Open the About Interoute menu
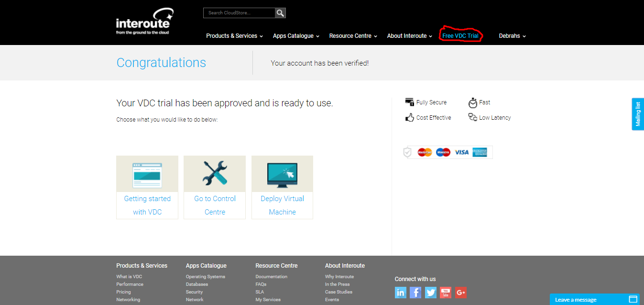Viewport: 644px width, 305px height. tap(410, 36)
